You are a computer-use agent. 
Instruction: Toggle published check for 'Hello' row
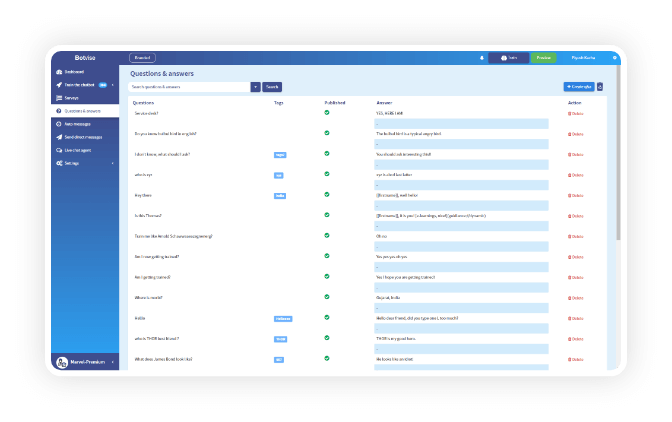coord(327,317)
